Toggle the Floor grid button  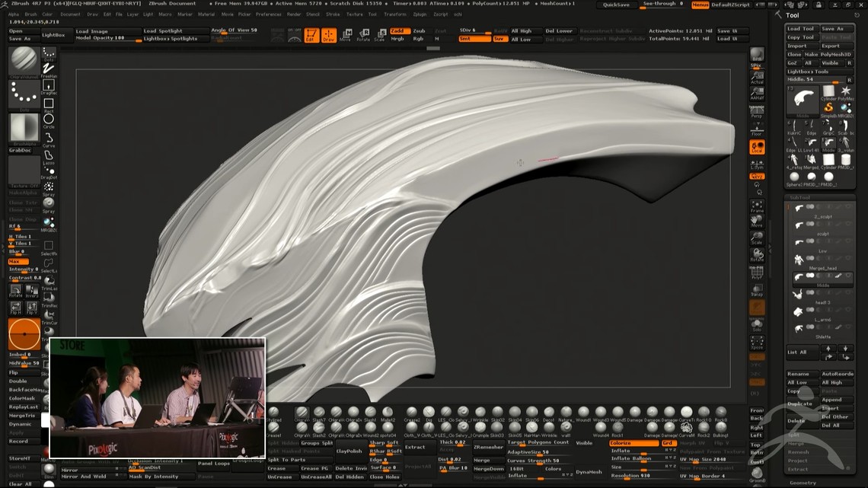click(757, 129)
